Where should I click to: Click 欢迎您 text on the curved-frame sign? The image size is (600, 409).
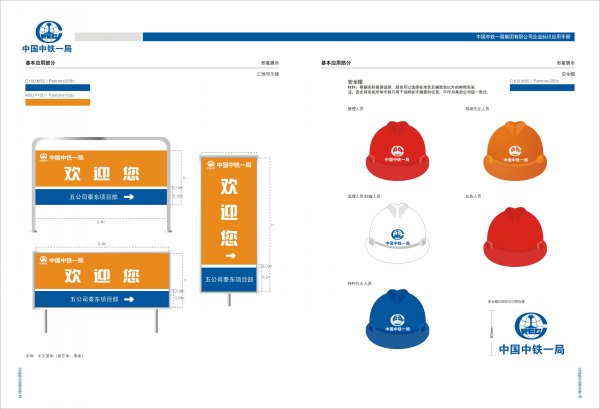[100, 174]
